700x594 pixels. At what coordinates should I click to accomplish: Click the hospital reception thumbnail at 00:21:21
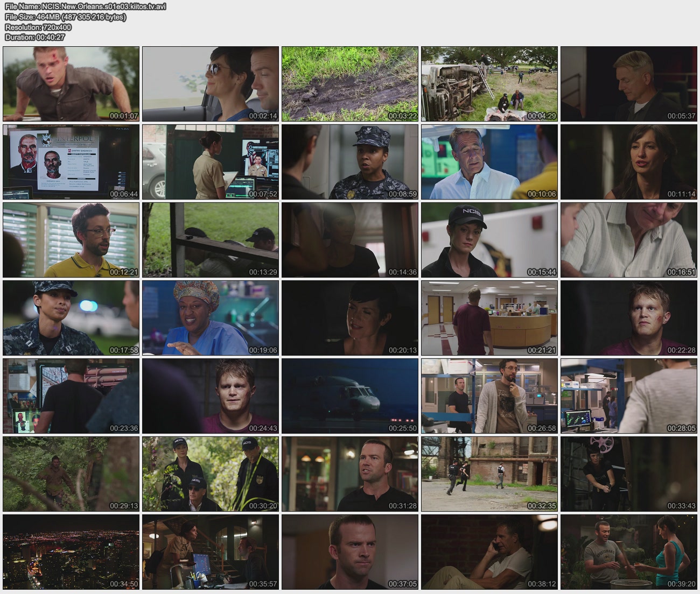[489, 318]
